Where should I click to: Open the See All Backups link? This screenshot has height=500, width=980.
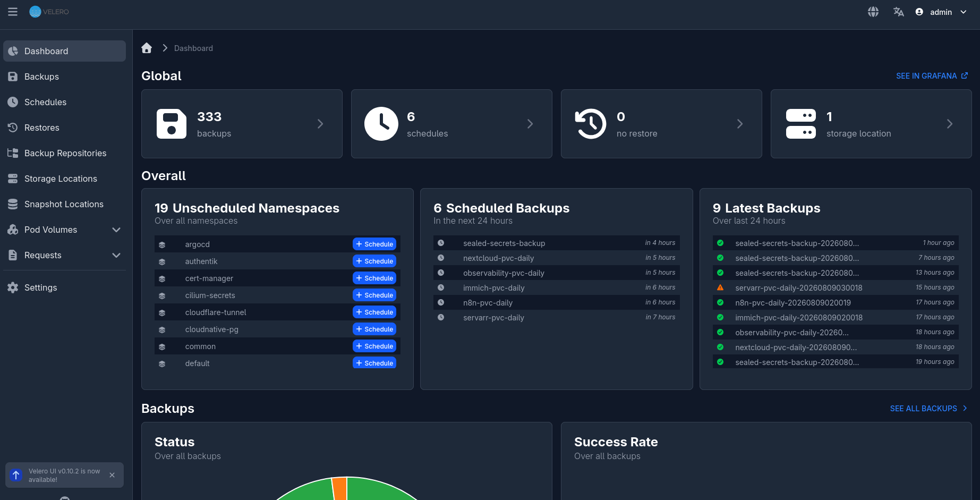(x=928, y=409)
